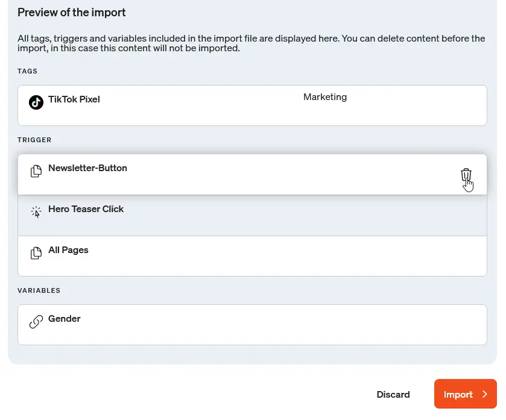Viewport: 506px width, 420px height.
Task: Click the Marketing category label
Action: [325, 97]
